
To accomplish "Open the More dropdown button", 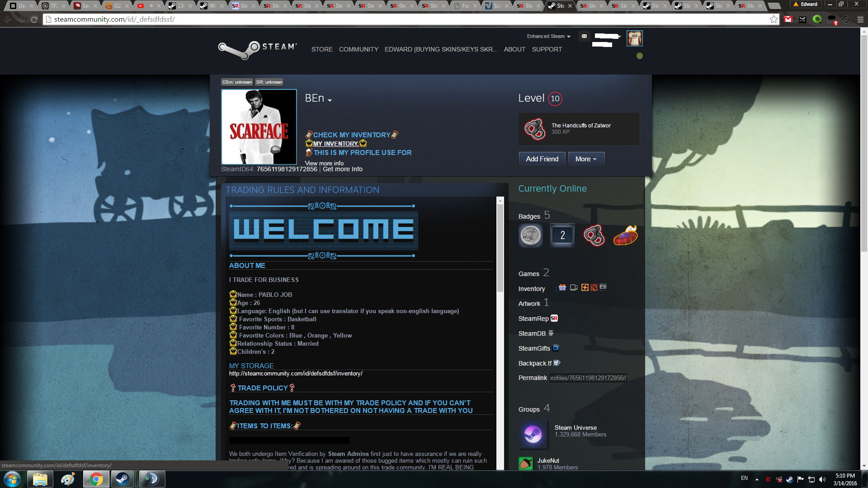I will [x=586, y=159].
